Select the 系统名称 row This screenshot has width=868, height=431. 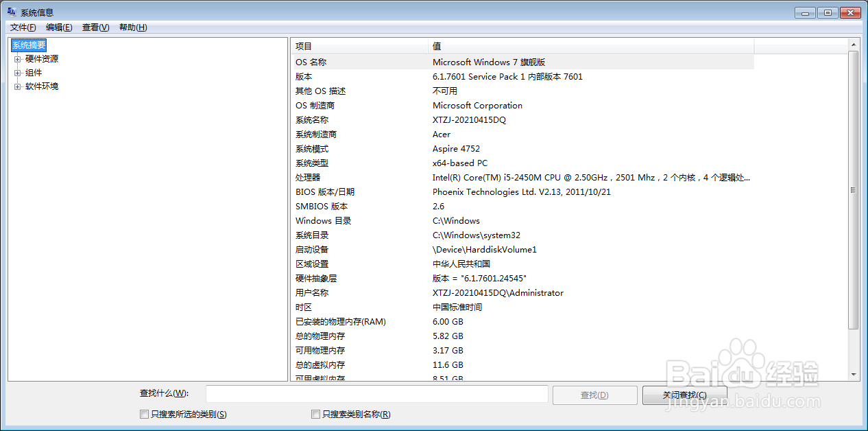(x=522, y=120)
